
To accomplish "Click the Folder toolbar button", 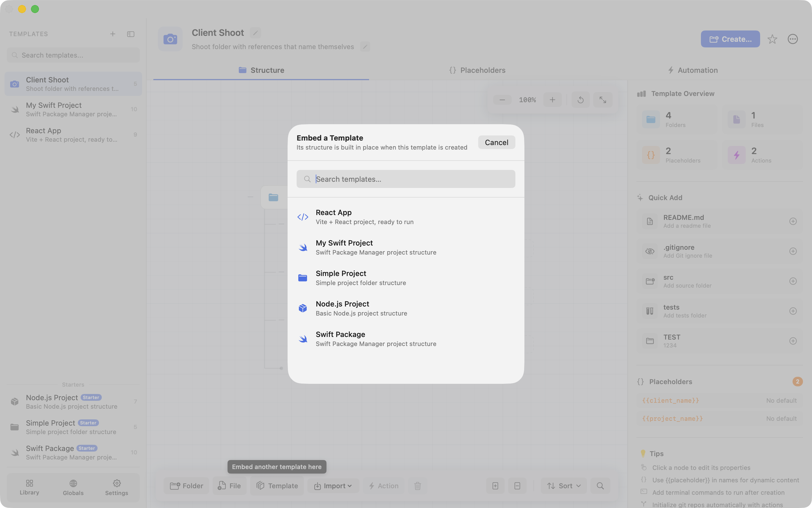I will pyautogui.click(x=186, y=486).
